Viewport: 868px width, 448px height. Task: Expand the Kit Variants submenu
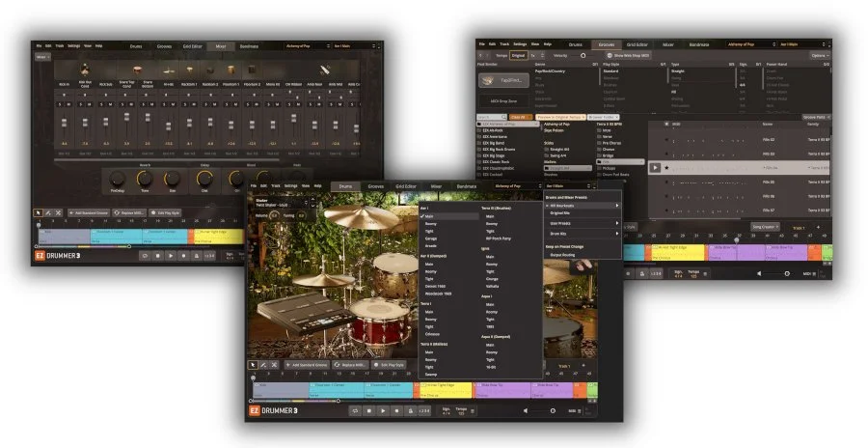[582, 206]
